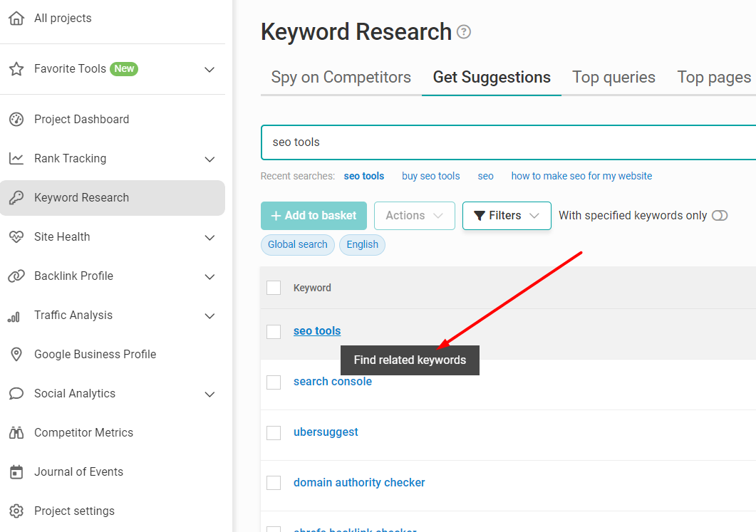Click recent search 'seo tools'

(364, 177)
